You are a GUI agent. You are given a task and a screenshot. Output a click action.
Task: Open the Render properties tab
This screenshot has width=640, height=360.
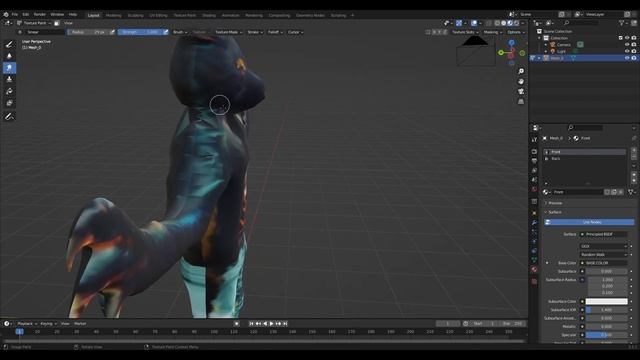[534, 151]
